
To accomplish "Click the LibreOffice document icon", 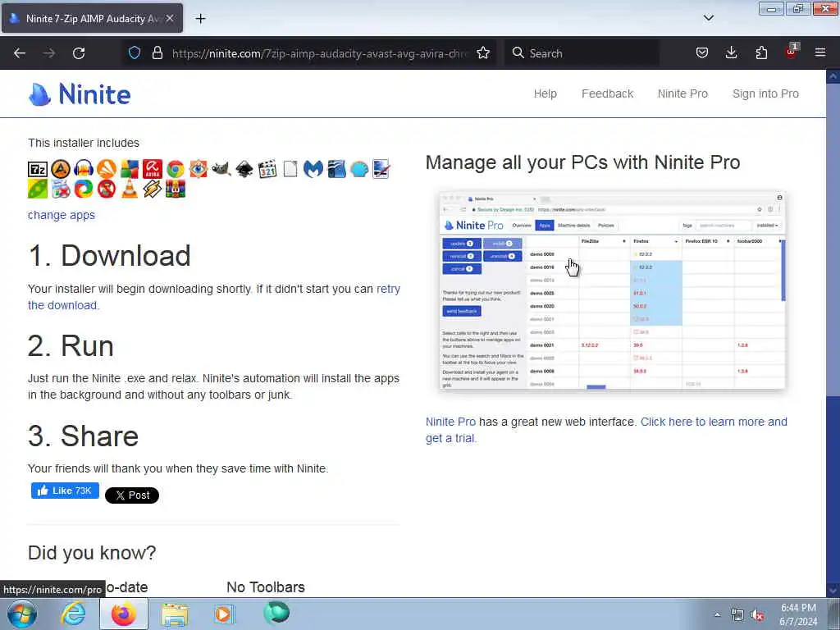I will point(290,169).
